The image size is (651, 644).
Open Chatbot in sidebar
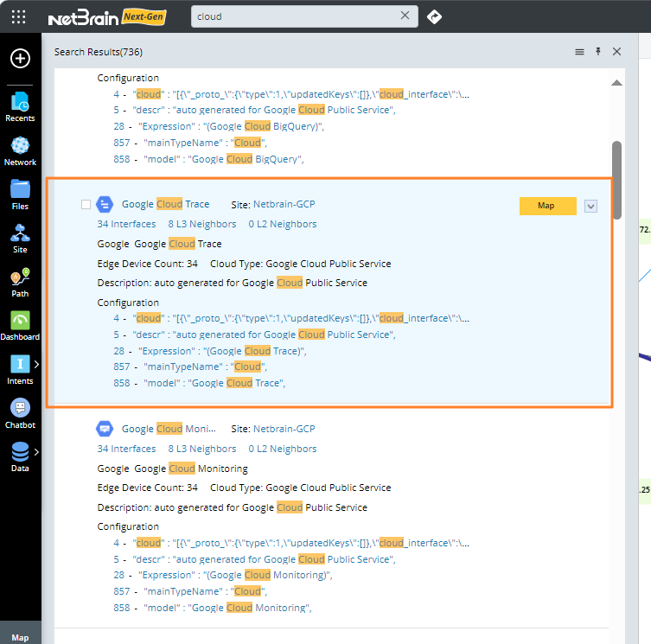pos(20,414)
